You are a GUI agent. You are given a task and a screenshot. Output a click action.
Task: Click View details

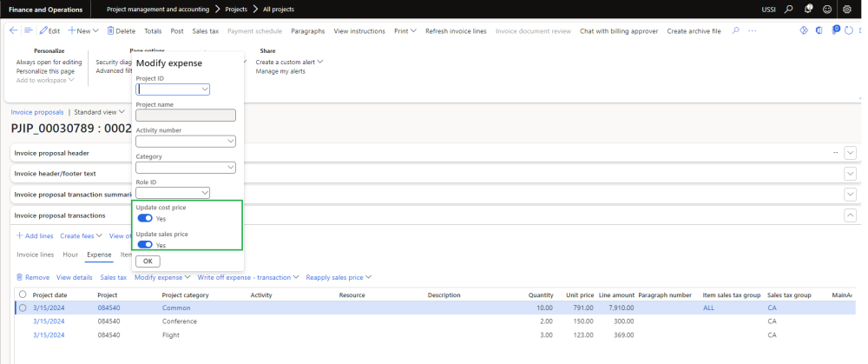click(74, 277)
